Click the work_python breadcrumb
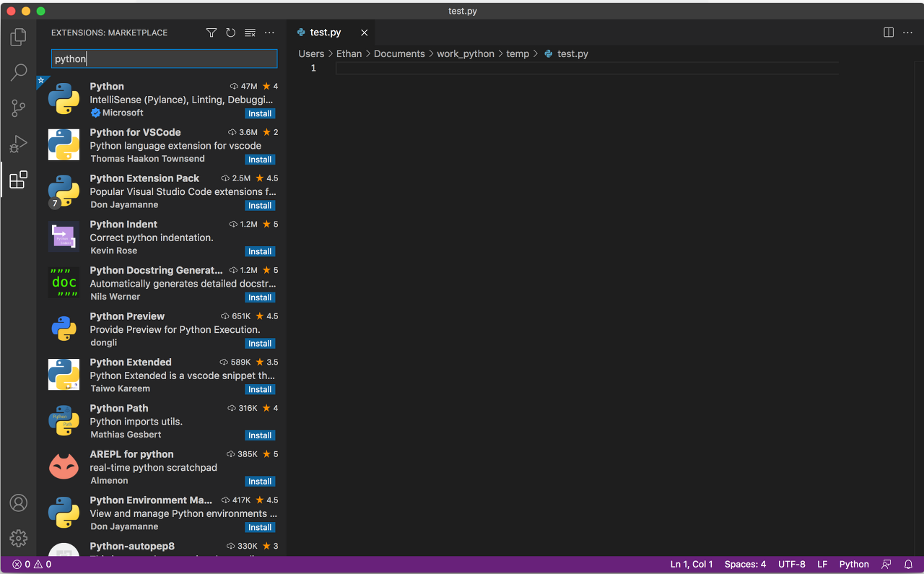 point(466,54)
